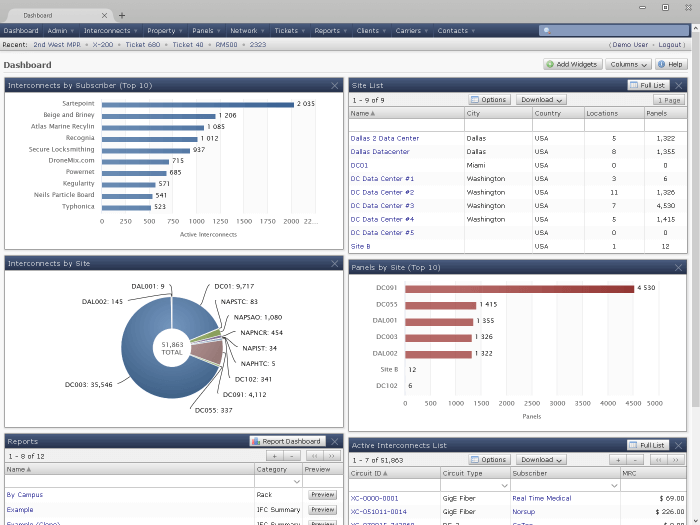The width and height of the screenshot is (700, 525).
Task: Click the DC091 panels bar
Action: (520, 288)
